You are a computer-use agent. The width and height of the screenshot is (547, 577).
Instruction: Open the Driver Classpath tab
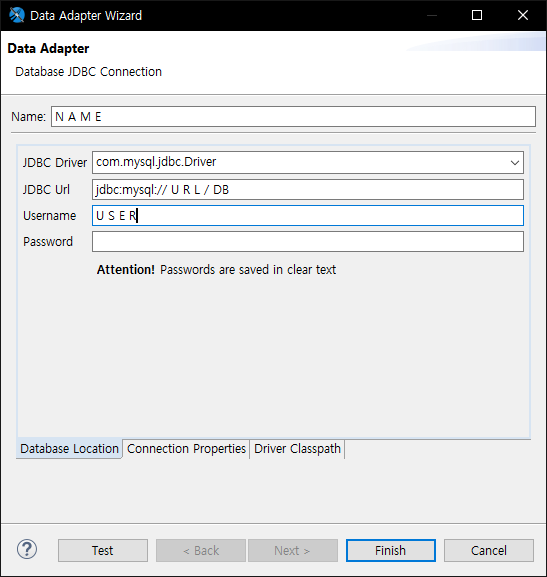click(x=297, y=449)
